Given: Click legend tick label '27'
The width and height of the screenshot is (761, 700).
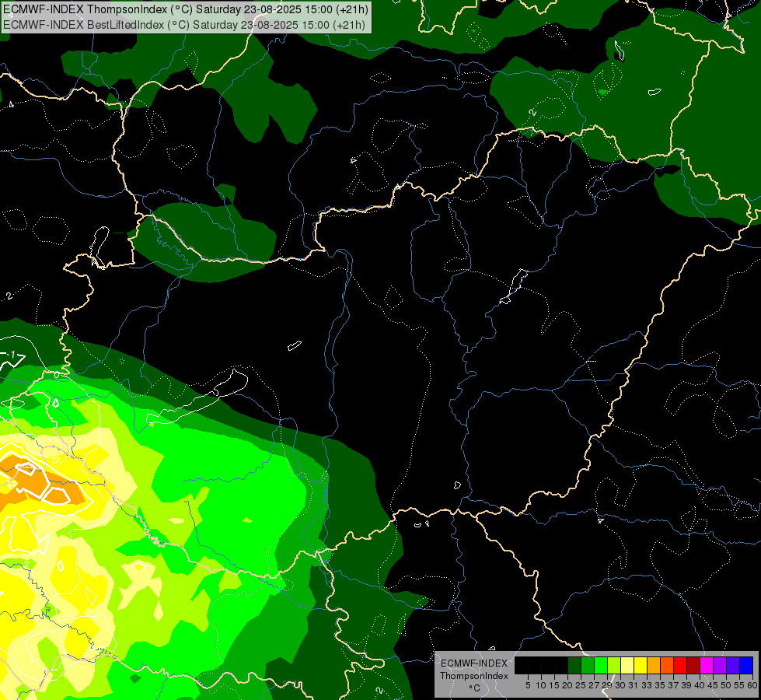Looking at the screenshot, I should (594, 685).
